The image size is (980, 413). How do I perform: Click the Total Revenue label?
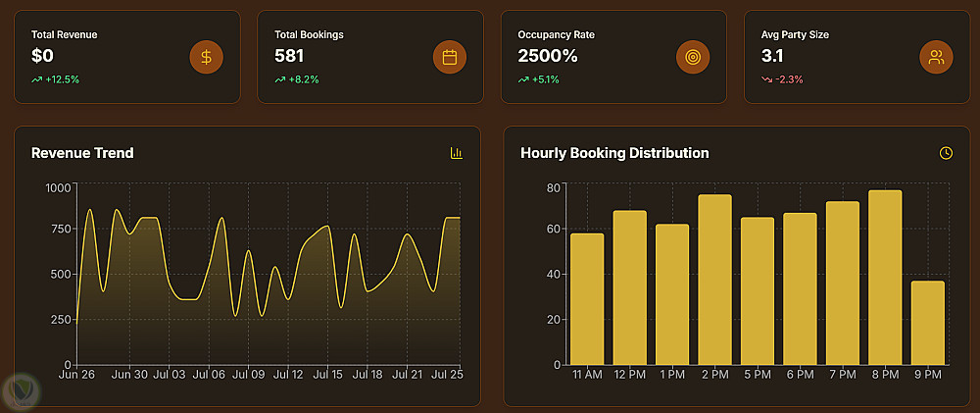(x=65, y=35)
